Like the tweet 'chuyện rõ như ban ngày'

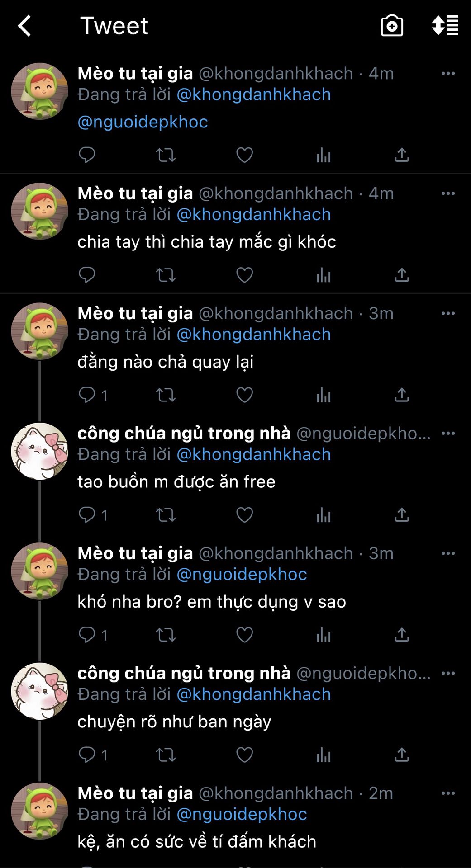(x=244, y=755)
